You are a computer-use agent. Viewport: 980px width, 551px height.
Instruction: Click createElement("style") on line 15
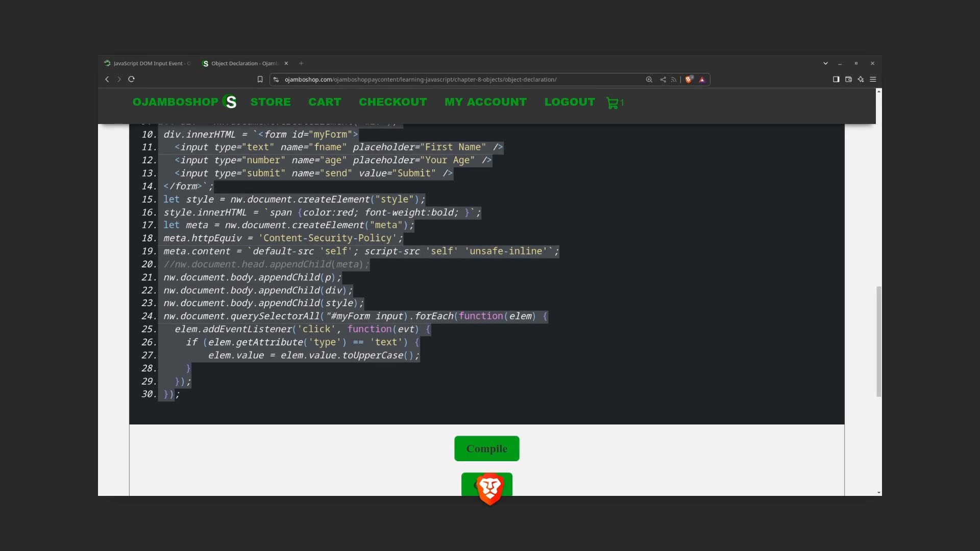358,199
